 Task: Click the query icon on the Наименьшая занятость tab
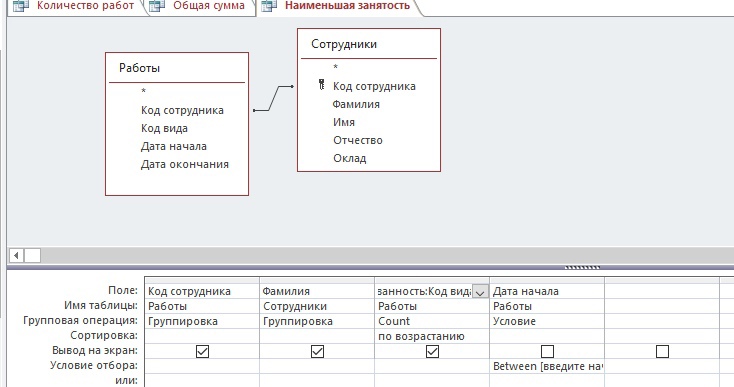[269, 6]
